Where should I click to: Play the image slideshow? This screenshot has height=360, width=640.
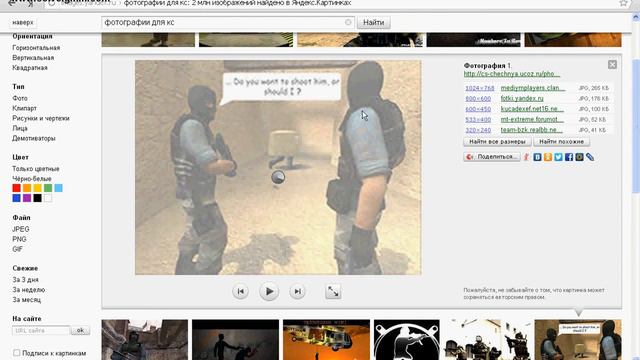[x=269, y=291]
